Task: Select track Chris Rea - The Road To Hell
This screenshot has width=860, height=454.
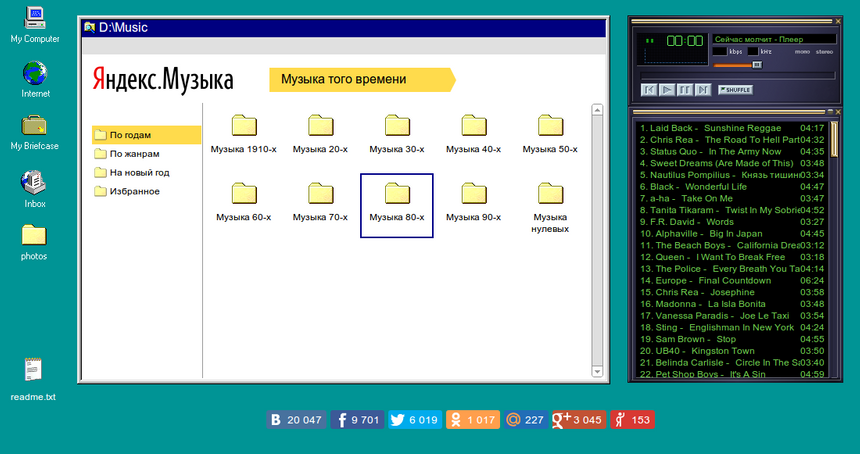Action: click(732, 140)
